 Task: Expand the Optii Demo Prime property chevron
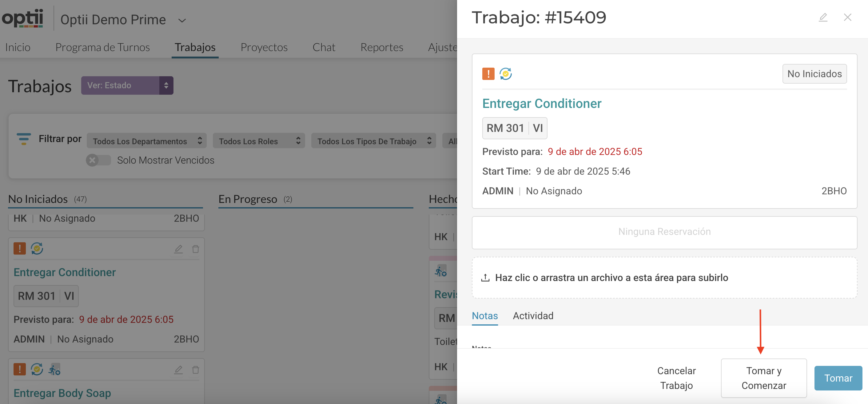pos(182,21)
